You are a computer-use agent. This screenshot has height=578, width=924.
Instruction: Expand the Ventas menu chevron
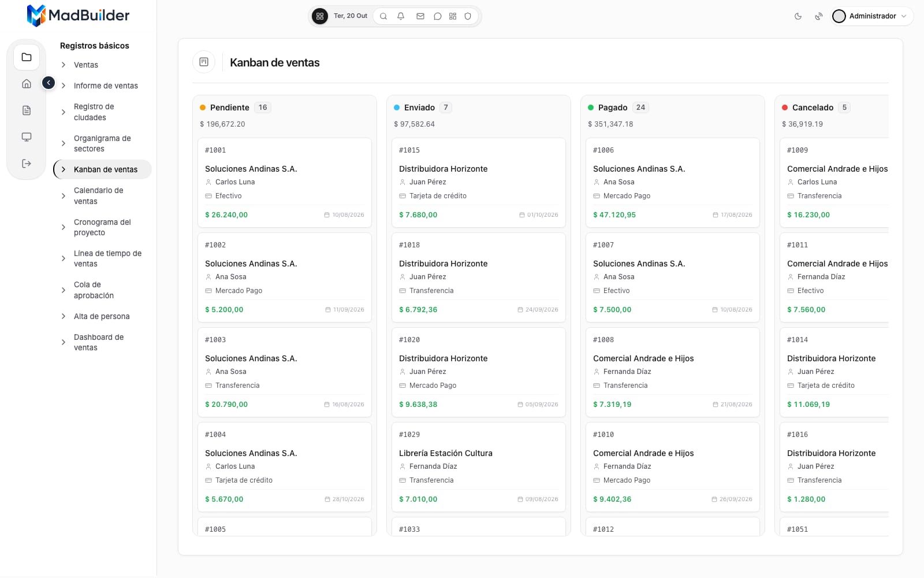point(64,65)
